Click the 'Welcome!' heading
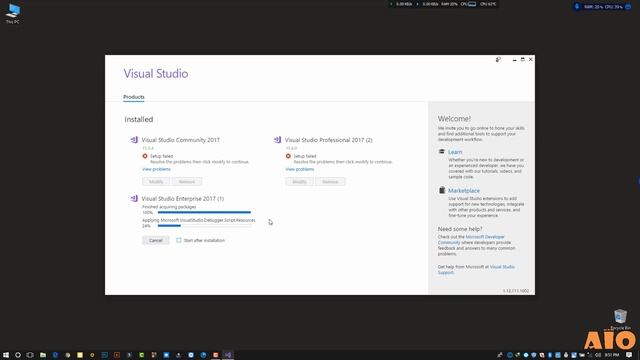The height and width of the screenshot is (360, 640). (454, 119)
